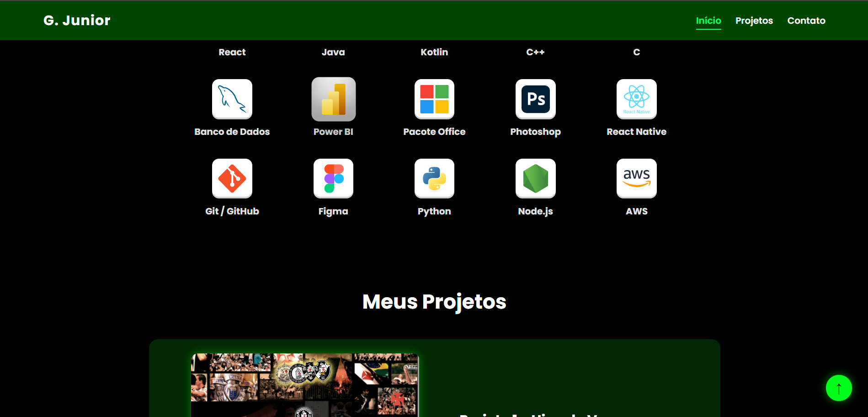The width and height of the screenshot is (868, 417).
Task: Click the Python snake icon
Action: click(x=434, y=178)
